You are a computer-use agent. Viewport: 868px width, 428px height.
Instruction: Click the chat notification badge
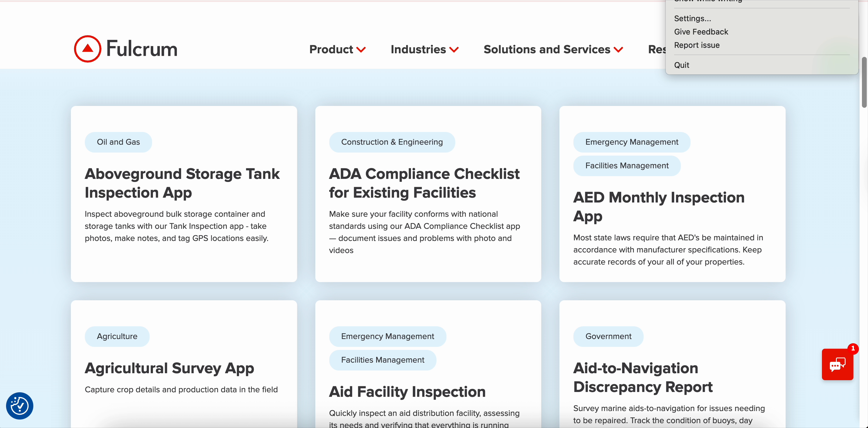click(853, 348)
